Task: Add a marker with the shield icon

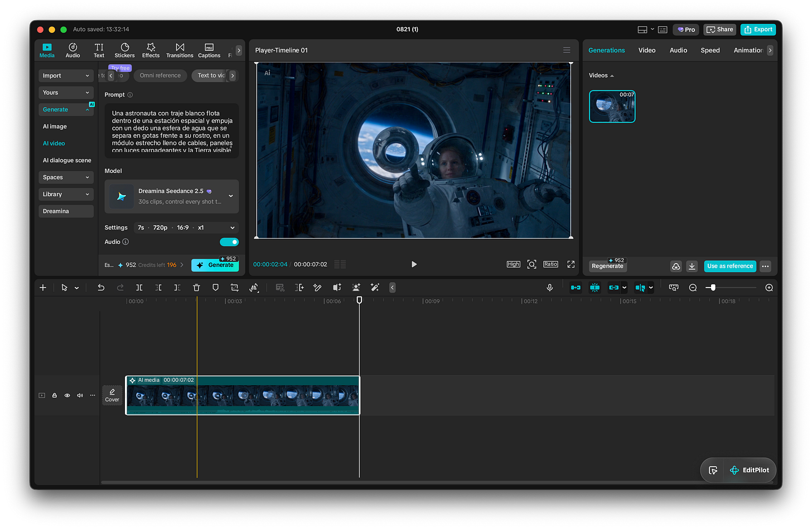Action: 215,288
